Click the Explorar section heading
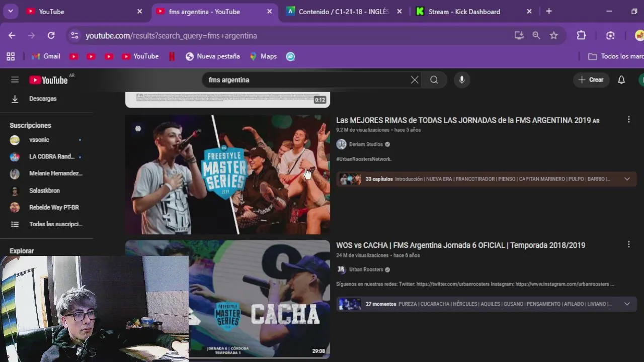The width and height of the screenshot is (644, 362). pos(22,251)
